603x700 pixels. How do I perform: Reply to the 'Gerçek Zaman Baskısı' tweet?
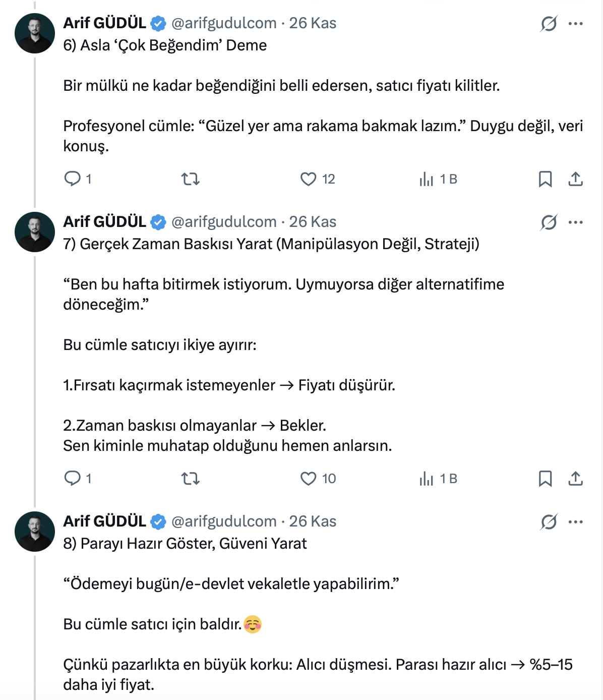coord(73,479)
